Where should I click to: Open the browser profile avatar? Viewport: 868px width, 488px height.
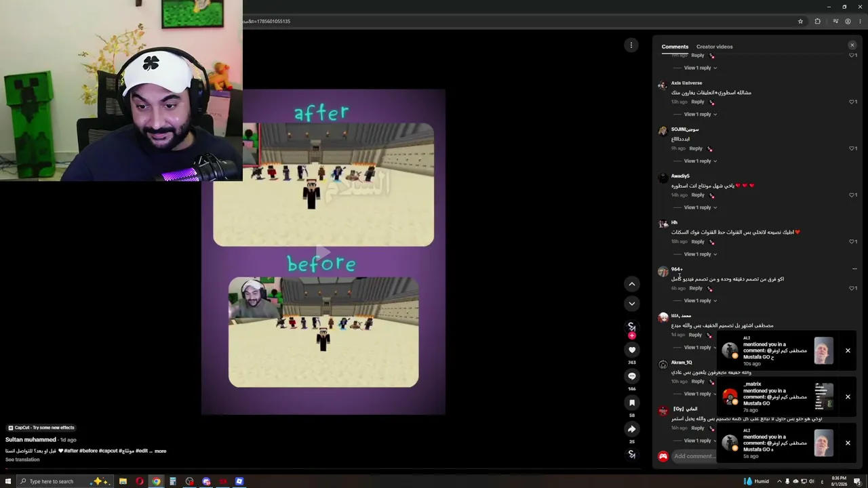point(848,21)
